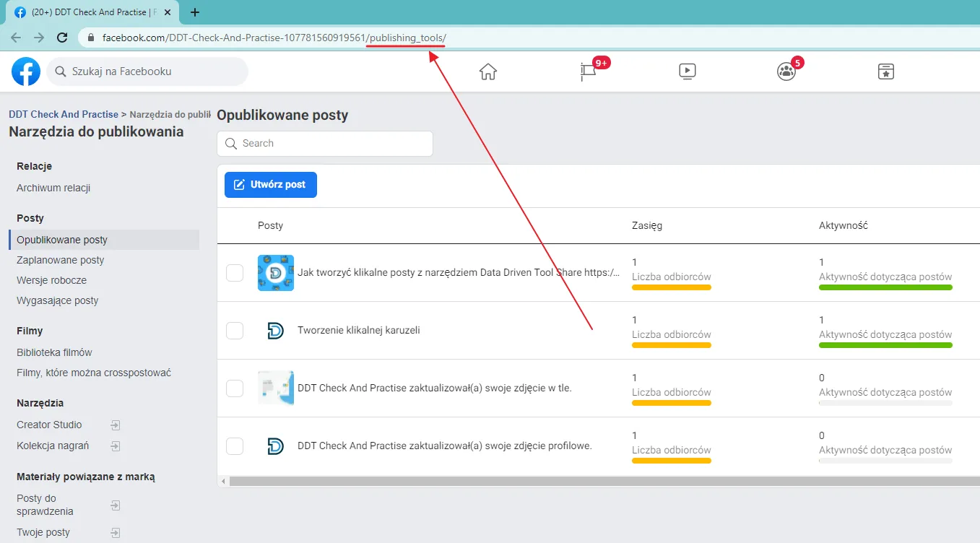Click external link icon beside Twoje posty
The width and height of the screenshot is (980, 543).
click(x=116, y=533)
